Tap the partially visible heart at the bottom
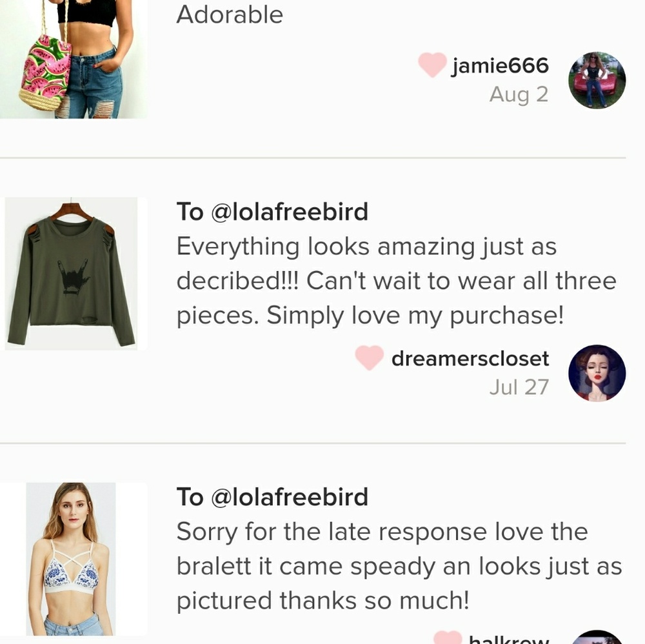Image resolution: width=645 pixels, height=644 pixels. click(448, 638)
